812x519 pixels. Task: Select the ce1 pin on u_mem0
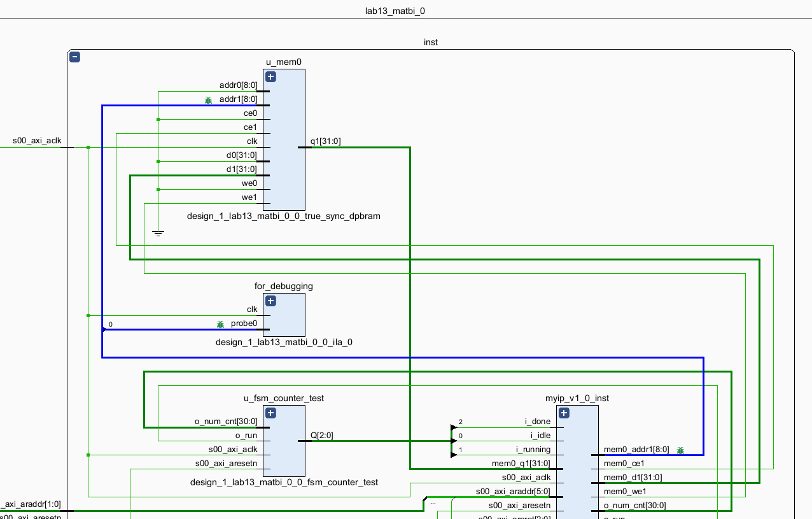(250, 127)
